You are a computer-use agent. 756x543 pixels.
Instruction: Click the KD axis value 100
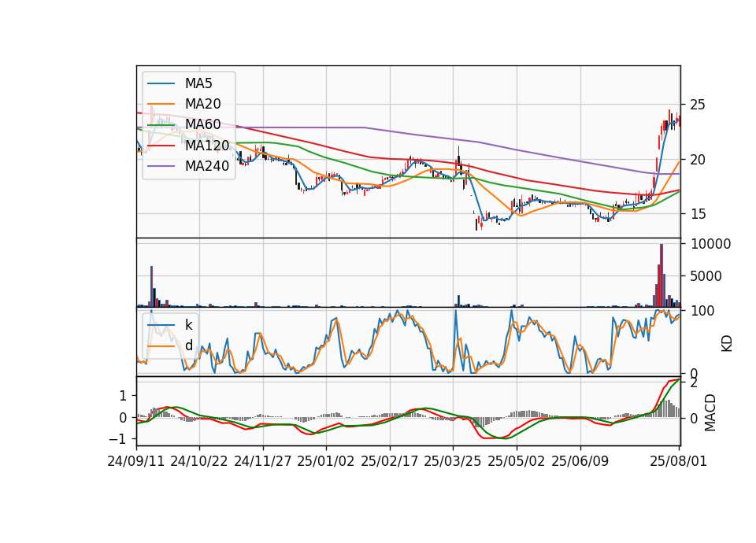point(702,311)
